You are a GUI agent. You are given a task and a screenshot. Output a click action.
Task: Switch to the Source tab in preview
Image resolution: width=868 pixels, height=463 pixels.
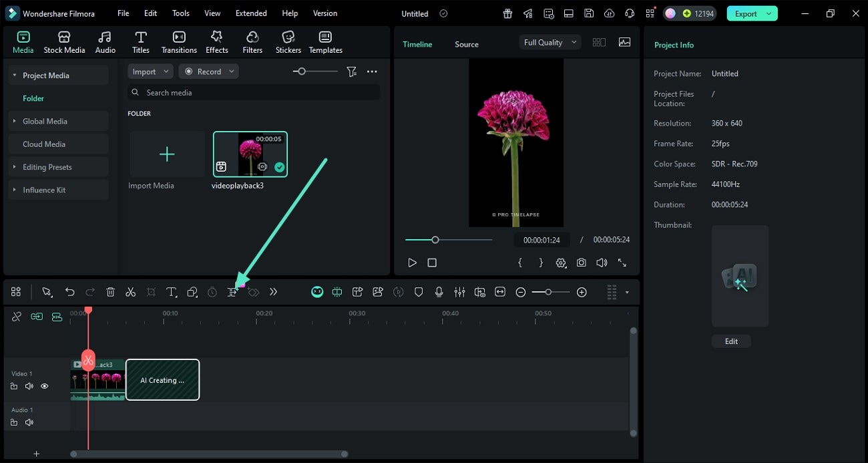[x=466, y=44]
